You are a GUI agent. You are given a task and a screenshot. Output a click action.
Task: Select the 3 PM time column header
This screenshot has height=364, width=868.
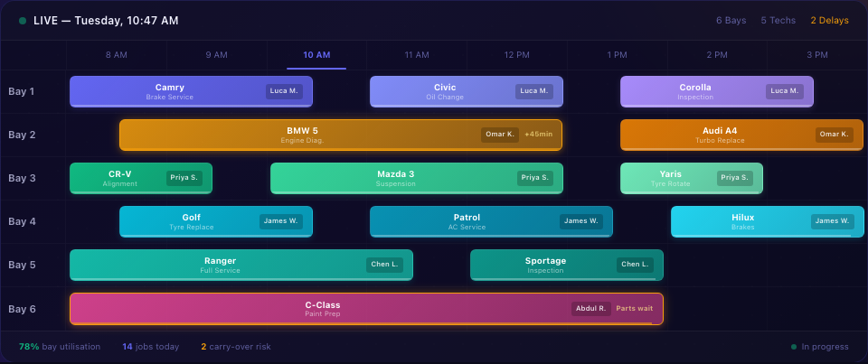(x=817, y=55)
